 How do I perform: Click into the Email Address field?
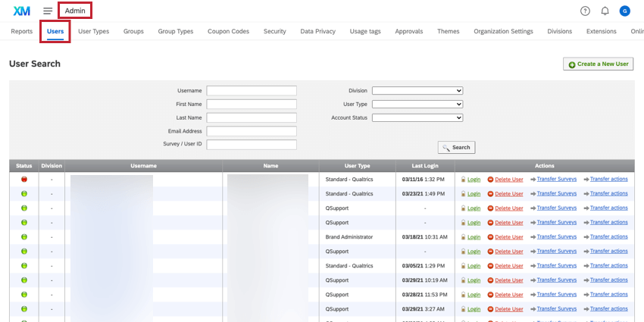click(252, 131)
